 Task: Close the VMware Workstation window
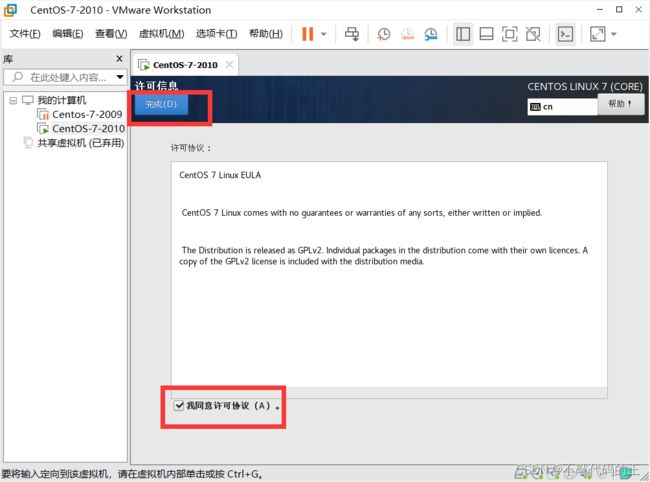click(x=638, y=10)
